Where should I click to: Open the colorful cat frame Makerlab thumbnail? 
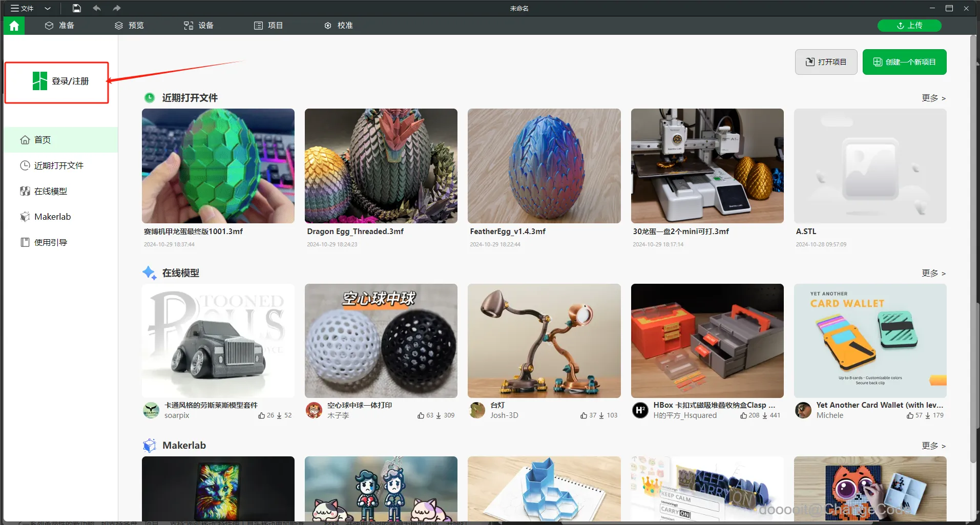coord(218,489)
